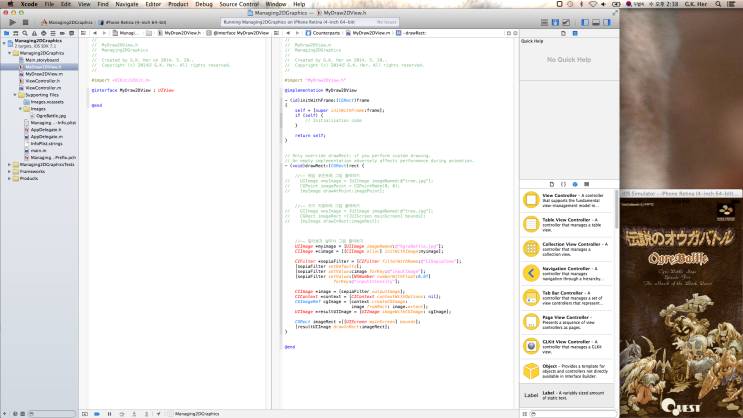Switch to the Find navigator search icon
The image size is (743, 418).
[27, 33]
